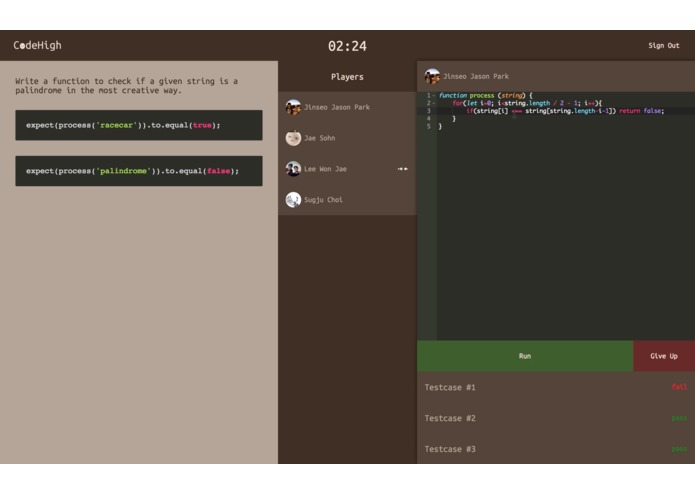The width and height of the screenshot is (695, 494).
Task: Select player Jinseo Jason Park in list
Action: [x=347, y=107]
